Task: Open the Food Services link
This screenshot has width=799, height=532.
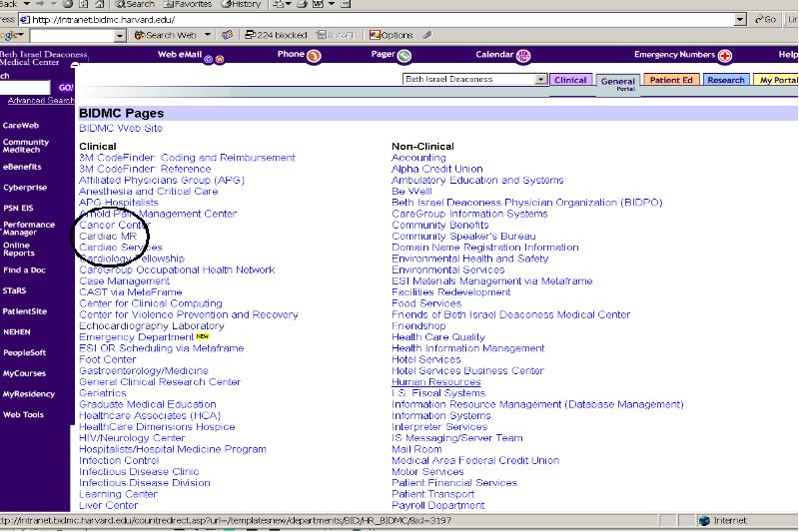Action: coord(426,303)
